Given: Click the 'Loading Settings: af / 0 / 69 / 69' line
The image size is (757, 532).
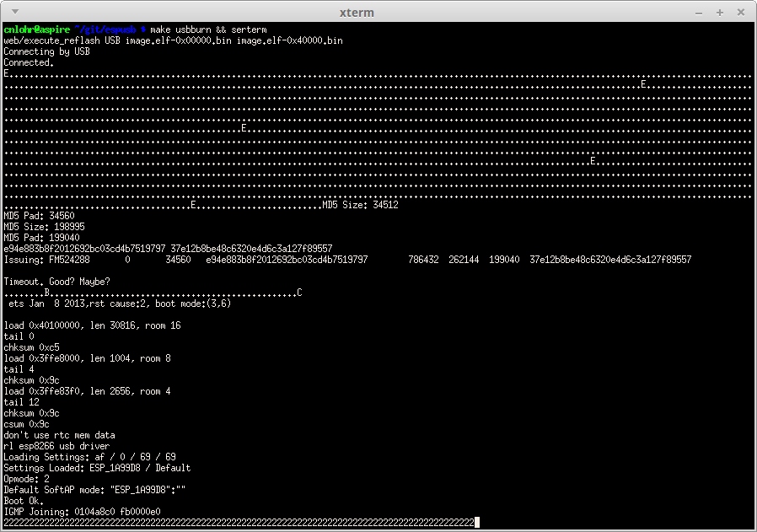Looking at the screenshot, I should [x=90, y=457].
